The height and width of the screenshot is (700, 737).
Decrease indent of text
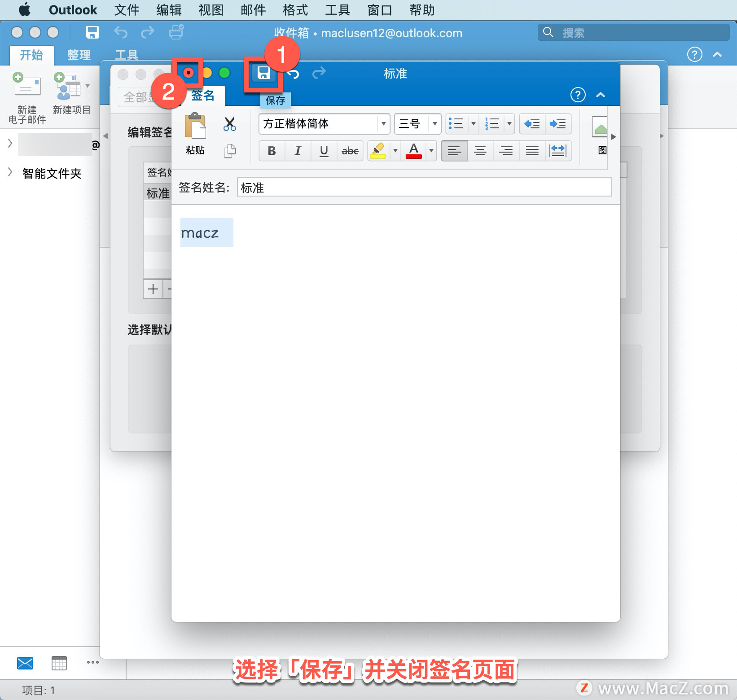[x=532, y=124]
